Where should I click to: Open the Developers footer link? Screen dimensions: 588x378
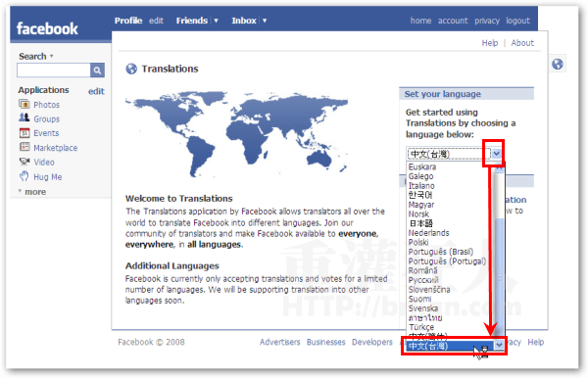click(372, 342)
